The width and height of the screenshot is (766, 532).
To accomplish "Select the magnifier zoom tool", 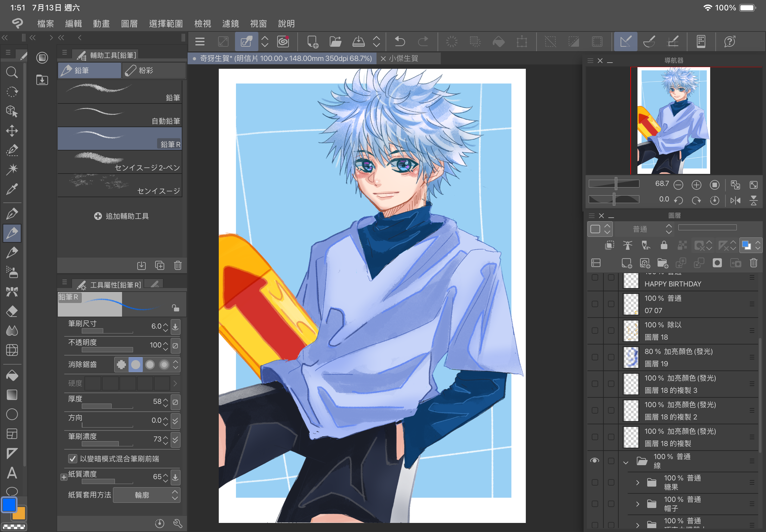I will click(12, 72).
